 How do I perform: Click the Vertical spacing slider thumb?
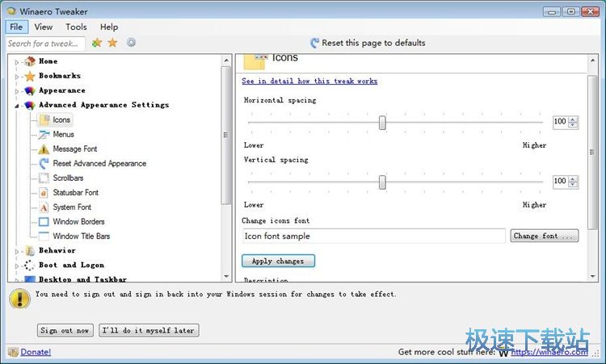pyautogui.click(x=382, y=182)
